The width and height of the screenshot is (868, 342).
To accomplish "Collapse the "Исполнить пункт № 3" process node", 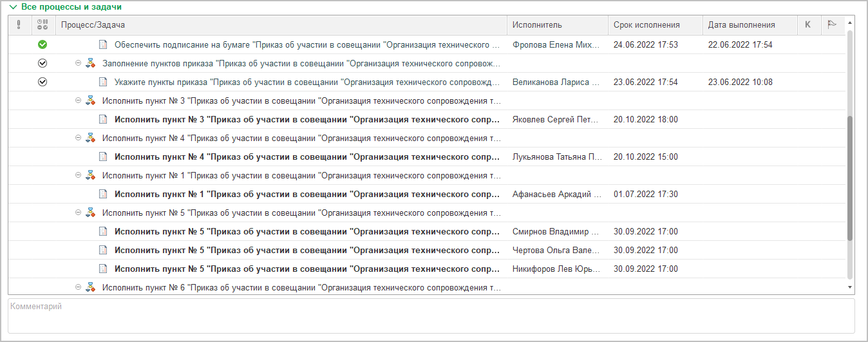I will click(79, 100).
